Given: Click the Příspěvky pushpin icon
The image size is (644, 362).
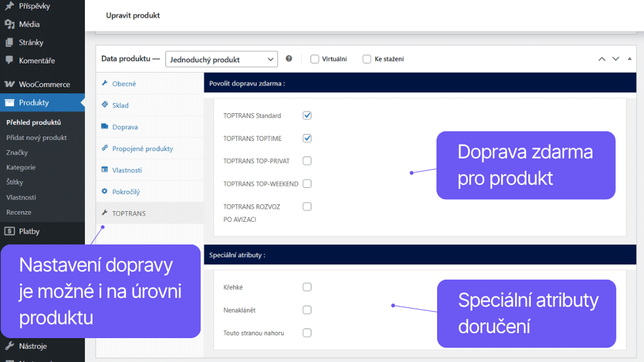Looking at the screenshot, I should [8, 6].
